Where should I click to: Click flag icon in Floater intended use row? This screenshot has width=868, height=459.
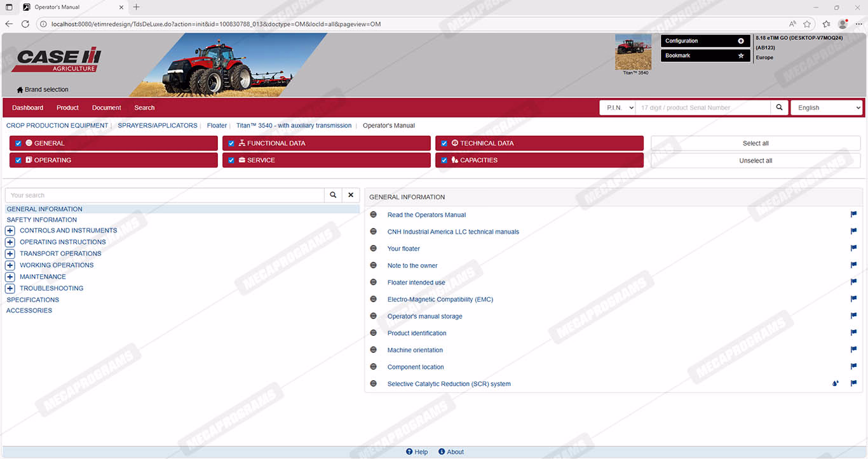coord(853,282)
